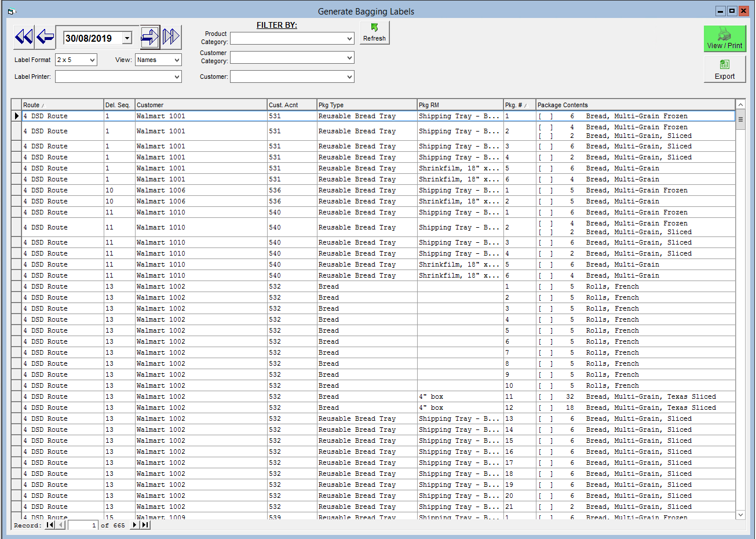Advance to next date with right arrow
This screenshot has height=539, width=756.
click(x=150, y=37)
